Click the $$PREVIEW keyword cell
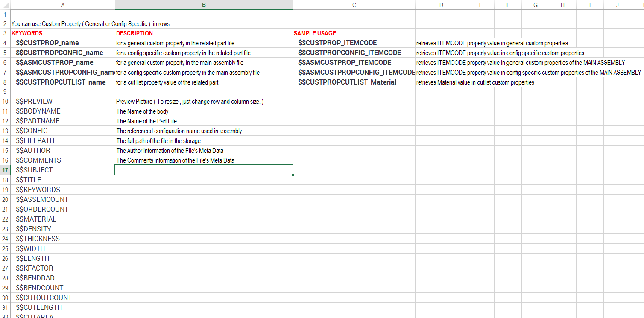This screenshot has width=644, height=318. (x=63, y=101)
